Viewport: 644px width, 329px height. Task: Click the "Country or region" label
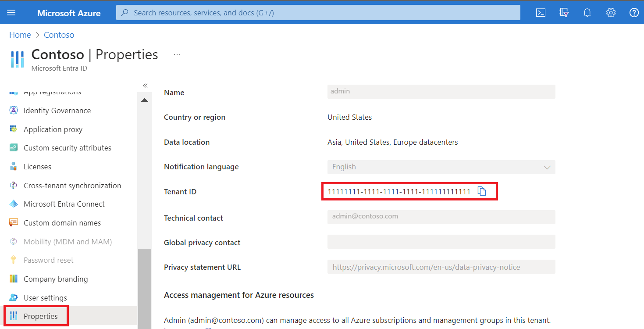pyautogui.click(x=195, y=117)
